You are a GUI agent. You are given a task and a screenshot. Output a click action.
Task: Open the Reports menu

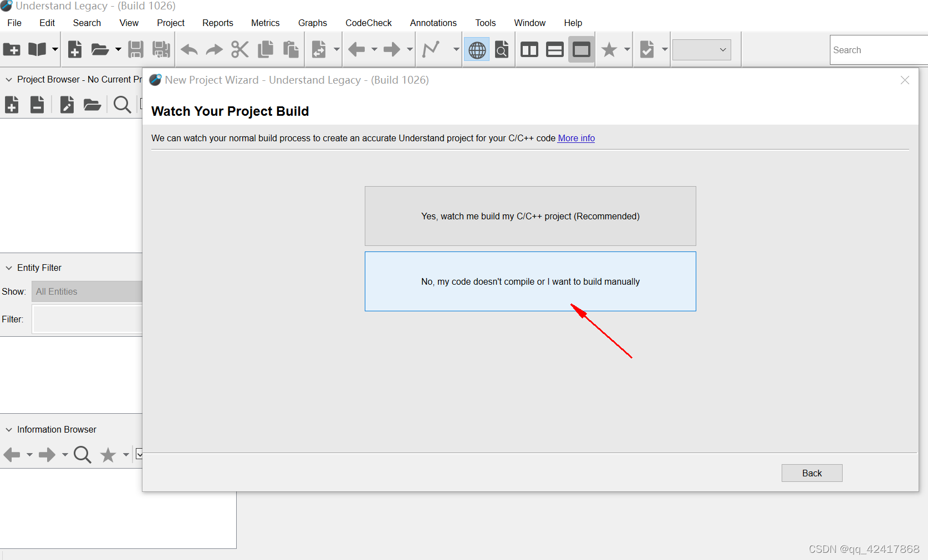click(x=218, y=23)
